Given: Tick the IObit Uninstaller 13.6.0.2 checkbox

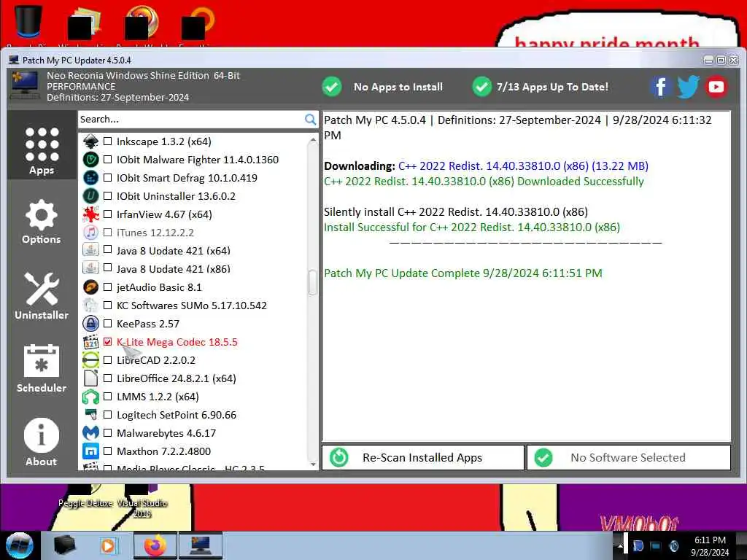Looking at the screenshot, I should click(x=108, y=195).
